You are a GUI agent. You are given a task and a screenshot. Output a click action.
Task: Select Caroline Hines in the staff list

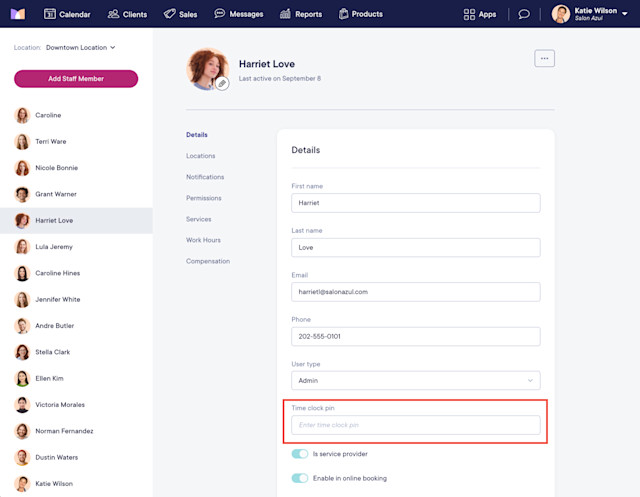click(76, 273)
